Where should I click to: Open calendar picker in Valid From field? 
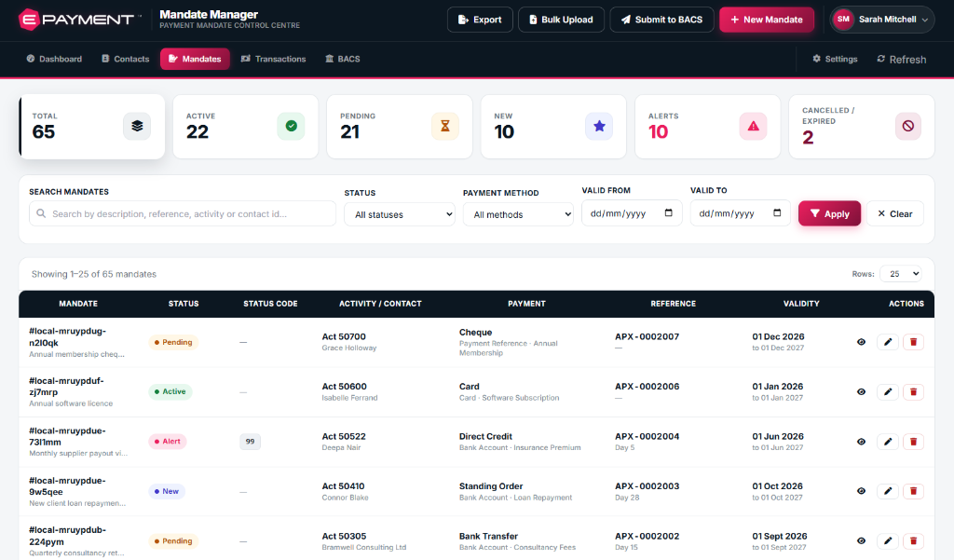pyautogui.click(x=669, y=213)
